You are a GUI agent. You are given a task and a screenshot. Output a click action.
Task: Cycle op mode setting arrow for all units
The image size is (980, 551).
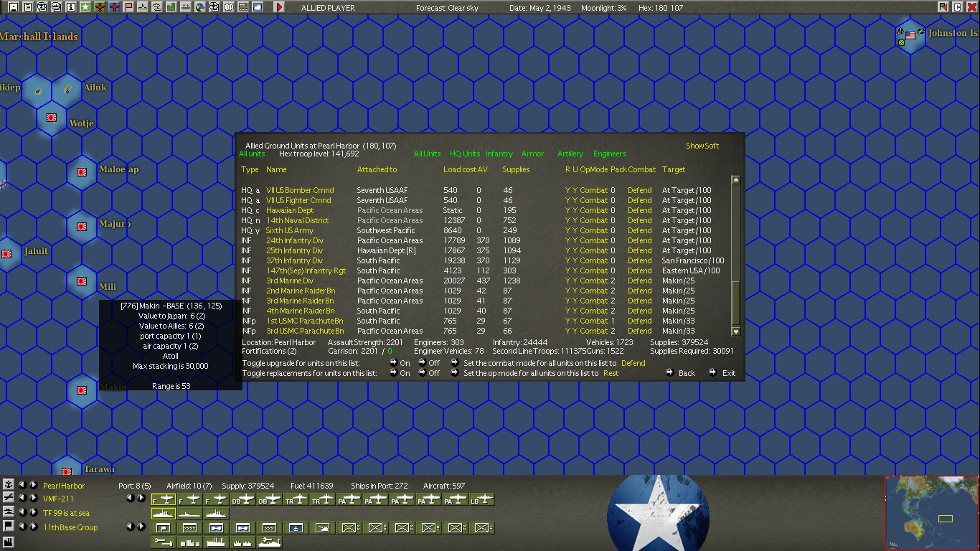(455, 373)
